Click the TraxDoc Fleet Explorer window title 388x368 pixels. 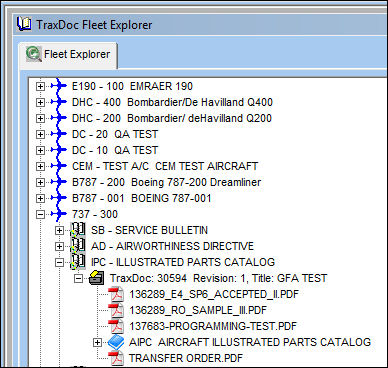(x=94, y=25)
